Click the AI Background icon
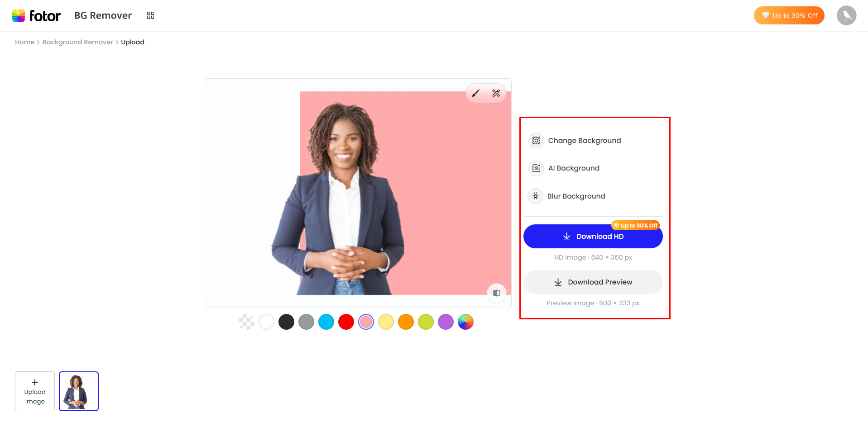 537,168
